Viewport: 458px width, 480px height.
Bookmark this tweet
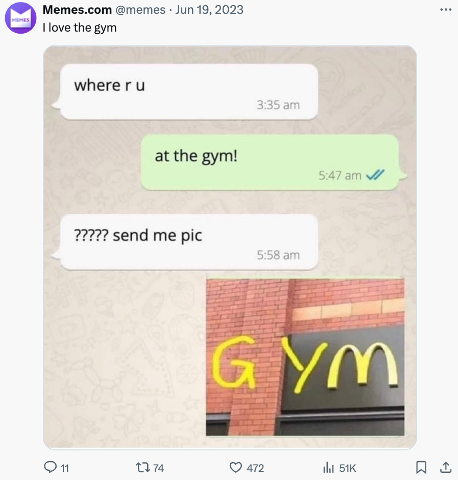421,467
